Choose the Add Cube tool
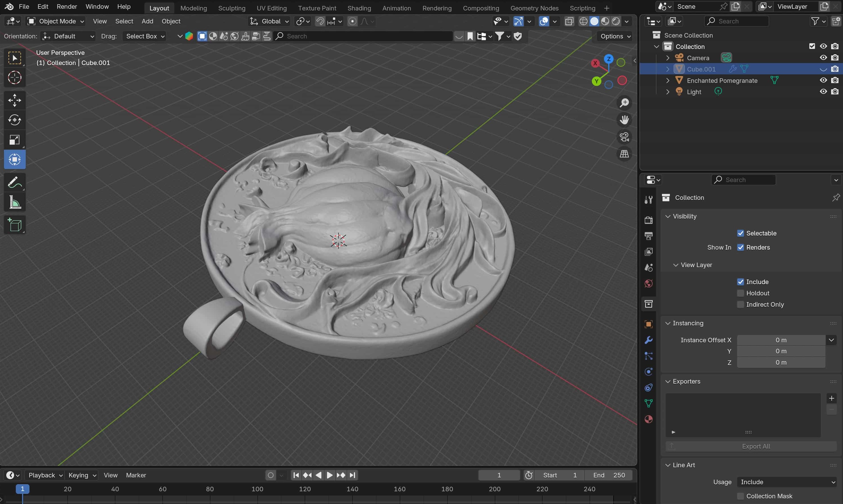 tap(15, 225)
